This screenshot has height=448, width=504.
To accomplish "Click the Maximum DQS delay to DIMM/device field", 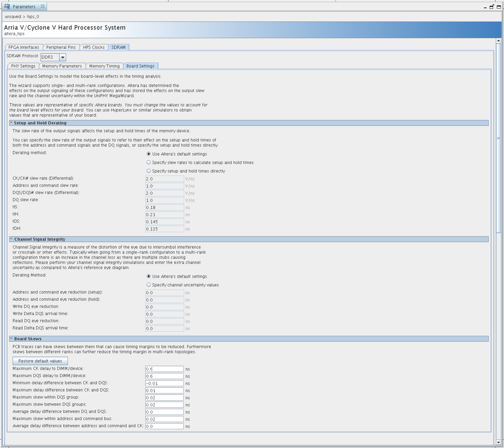I will [164, 376].
